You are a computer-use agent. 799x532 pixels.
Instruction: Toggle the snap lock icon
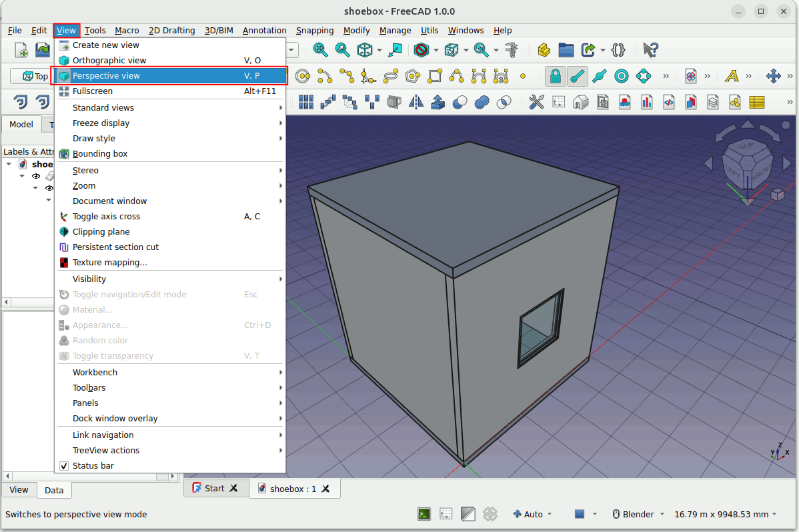point(555,76)
